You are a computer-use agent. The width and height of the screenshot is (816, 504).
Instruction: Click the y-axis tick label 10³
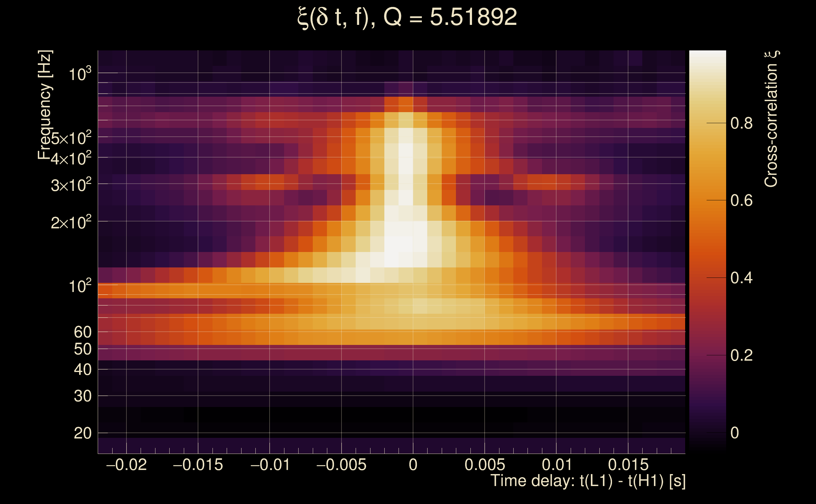coord(80,74)
